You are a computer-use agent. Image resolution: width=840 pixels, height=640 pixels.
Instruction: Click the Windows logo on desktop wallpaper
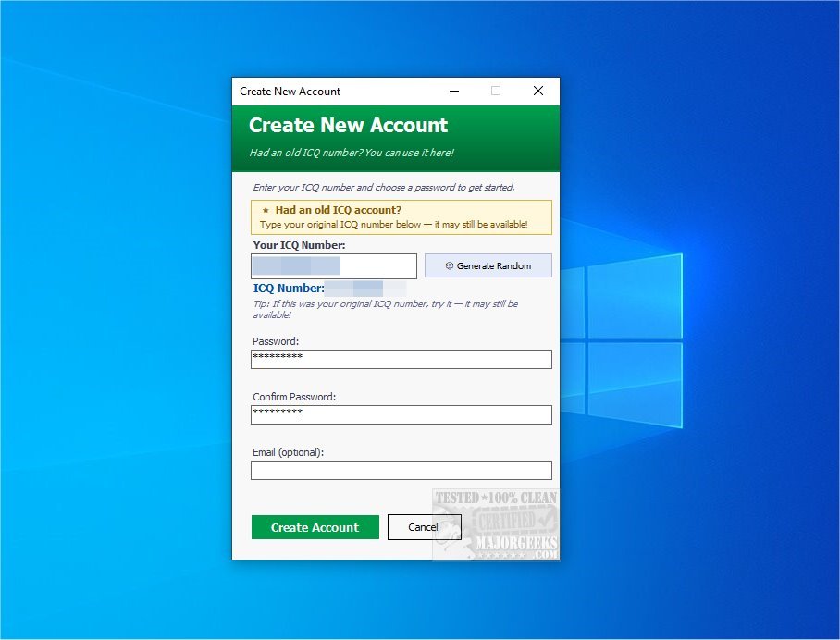coord(622,340)
